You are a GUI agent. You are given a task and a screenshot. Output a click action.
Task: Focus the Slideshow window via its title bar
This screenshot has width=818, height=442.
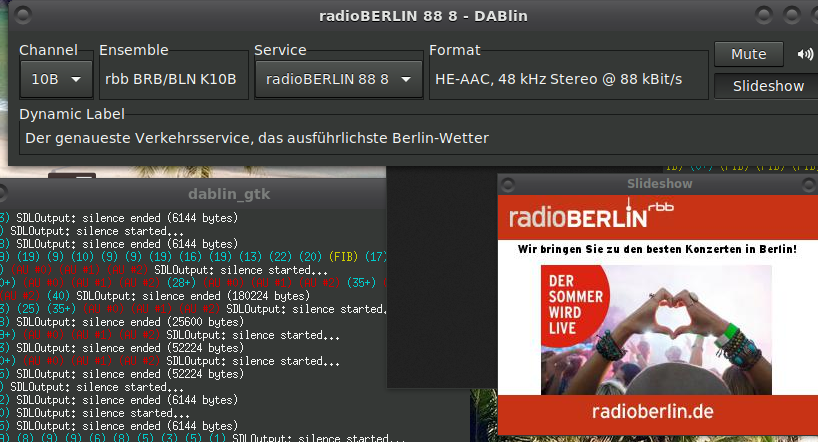[658, 184]
